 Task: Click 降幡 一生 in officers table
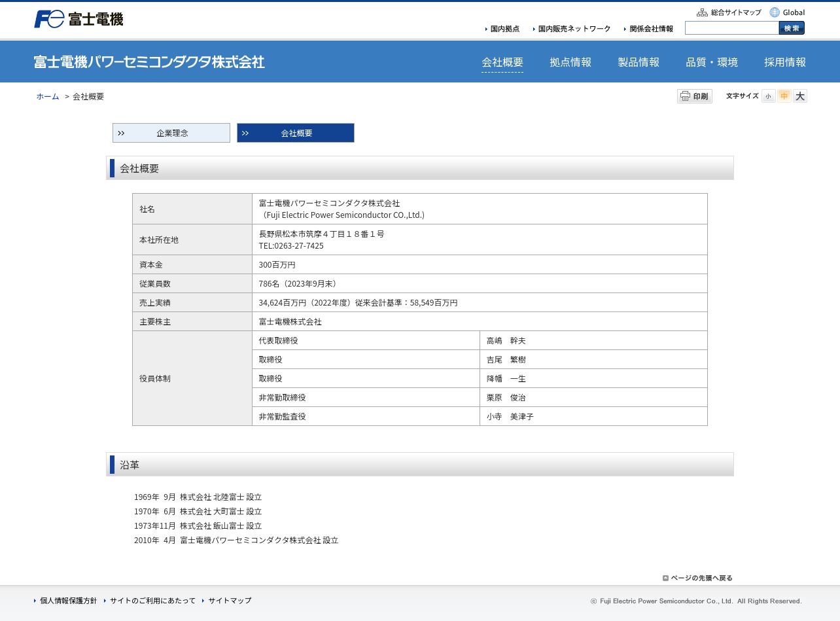tap(506, 379)
